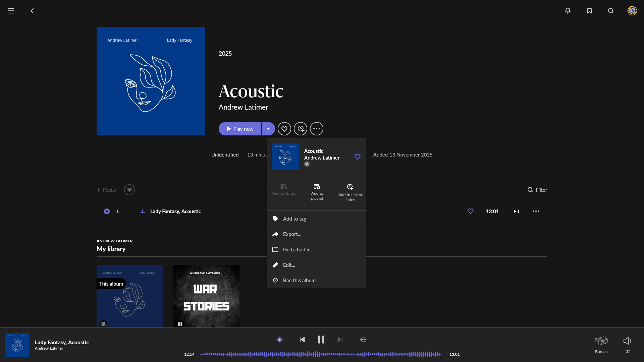
Task: Expand the Focus chevron
Action: point(99,190)
